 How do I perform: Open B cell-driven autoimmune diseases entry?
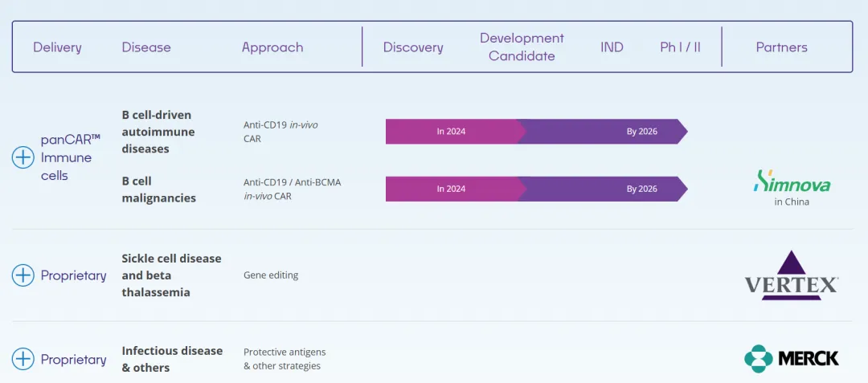(158, 132)
